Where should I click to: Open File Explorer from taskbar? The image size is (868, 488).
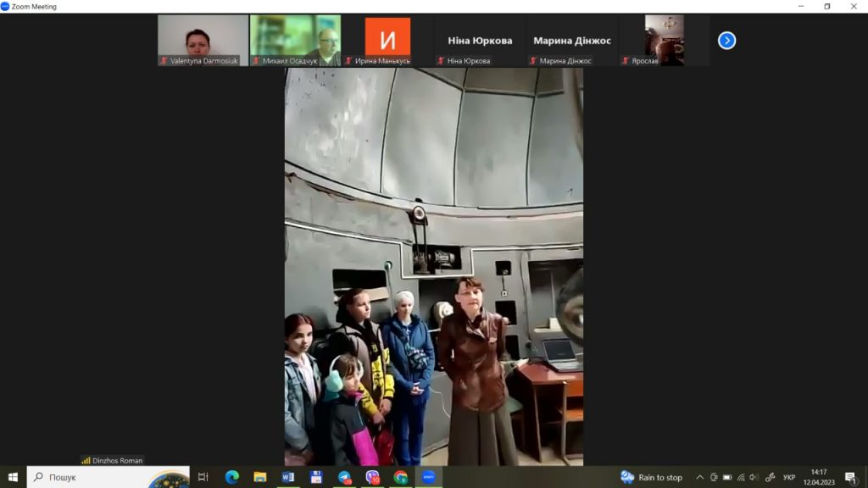click(259, 477)
